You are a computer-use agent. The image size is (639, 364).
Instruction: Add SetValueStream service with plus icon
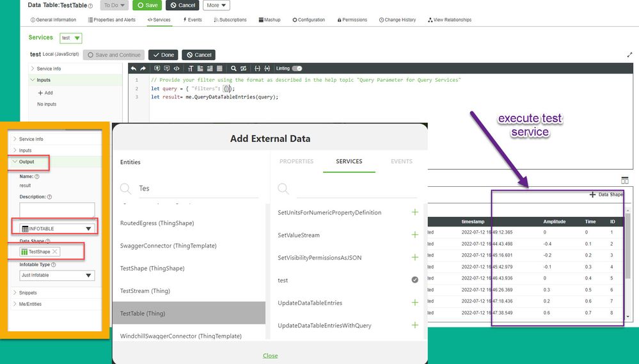tap(415, 235)
